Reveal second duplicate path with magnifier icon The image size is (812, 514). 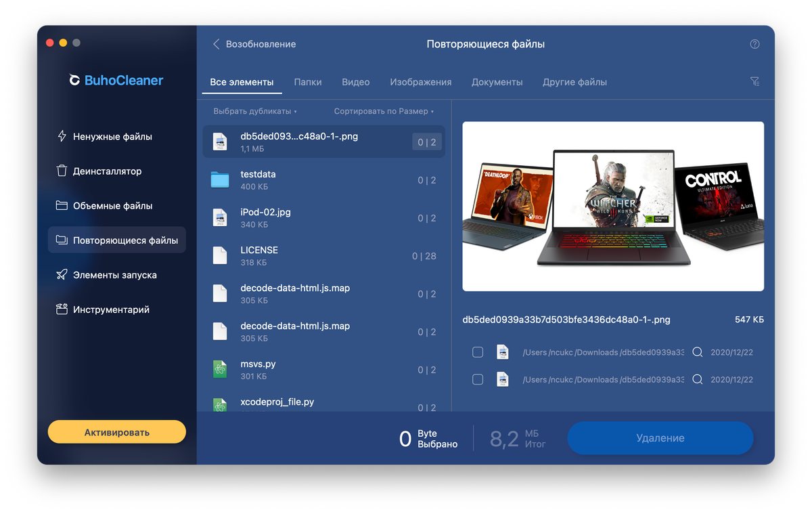(698, 379)
